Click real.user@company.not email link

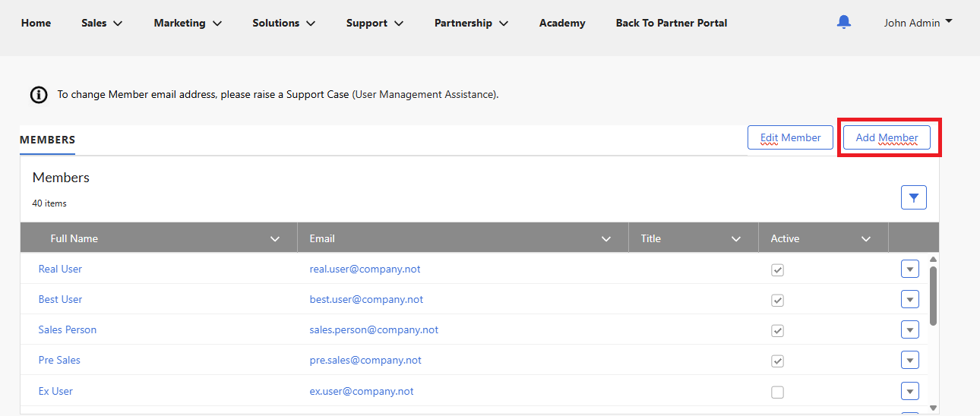pos(365,269)
